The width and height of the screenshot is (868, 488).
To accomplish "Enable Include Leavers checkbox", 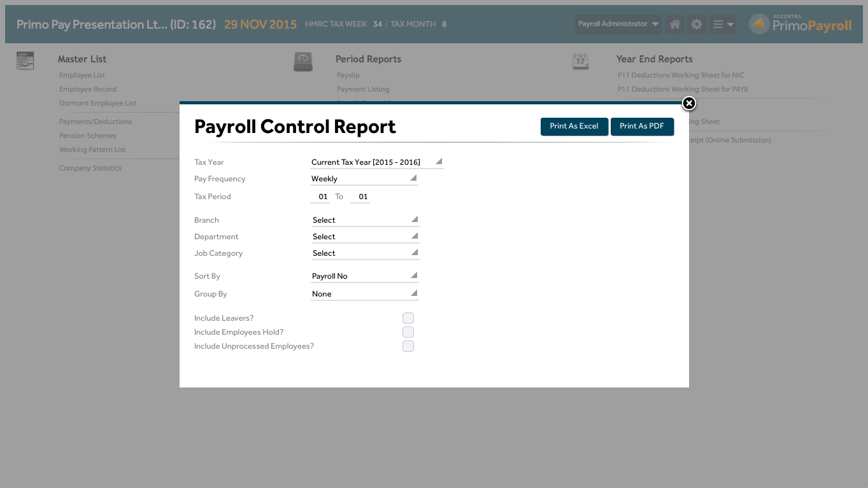I will [x=408, y=318].
